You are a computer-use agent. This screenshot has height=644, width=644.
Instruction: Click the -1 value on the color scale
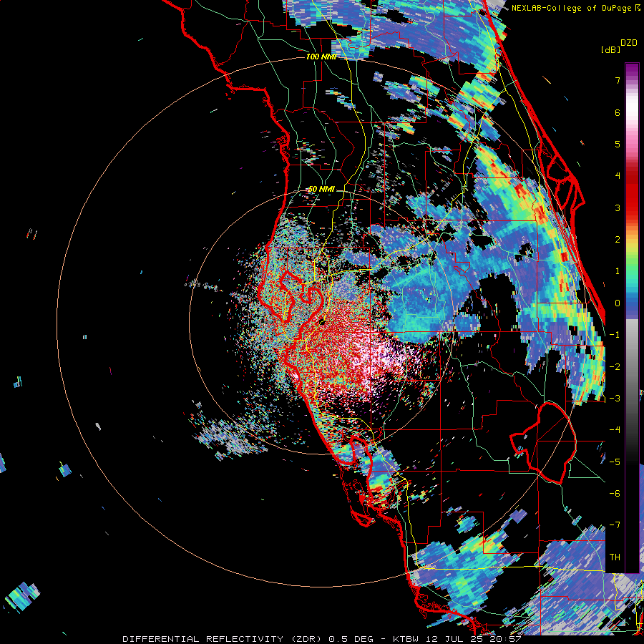[x=615, y=335]
